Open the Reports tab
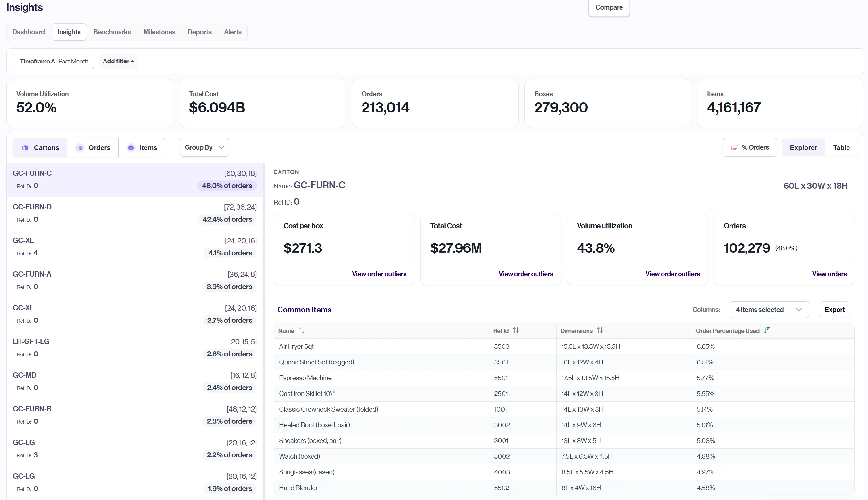Viewport: 868px width, 500px height. (199, 32)
